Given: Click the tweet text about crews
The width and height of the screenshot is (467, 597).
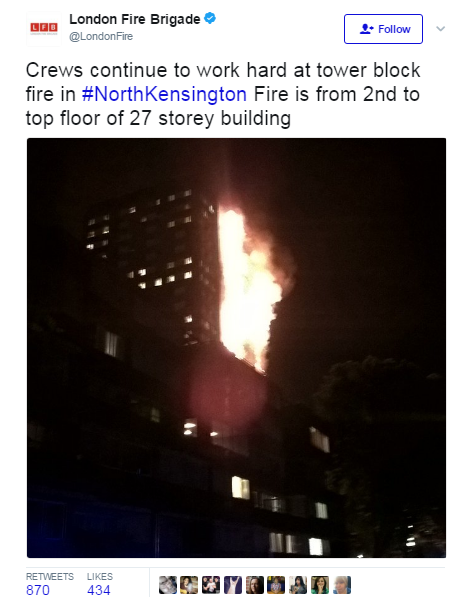Looking at the screenshot, I should (223, 94).
